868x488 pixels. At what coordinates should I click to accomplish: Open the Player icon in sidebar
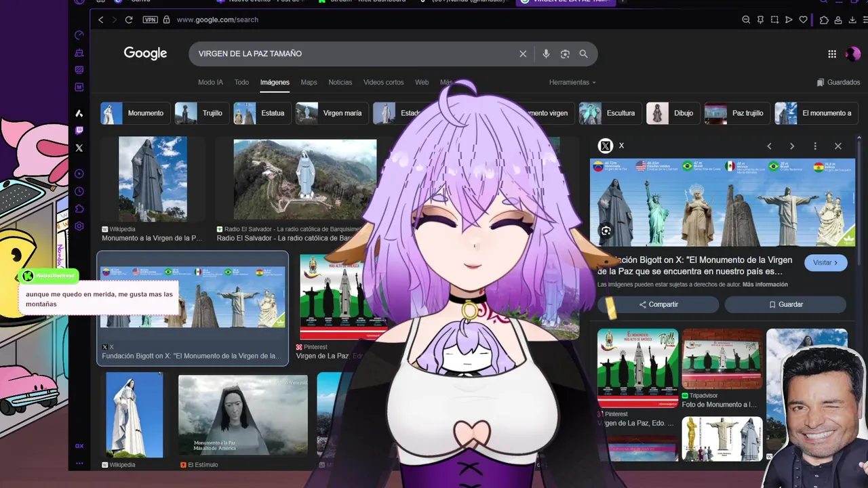pos(79,174)
